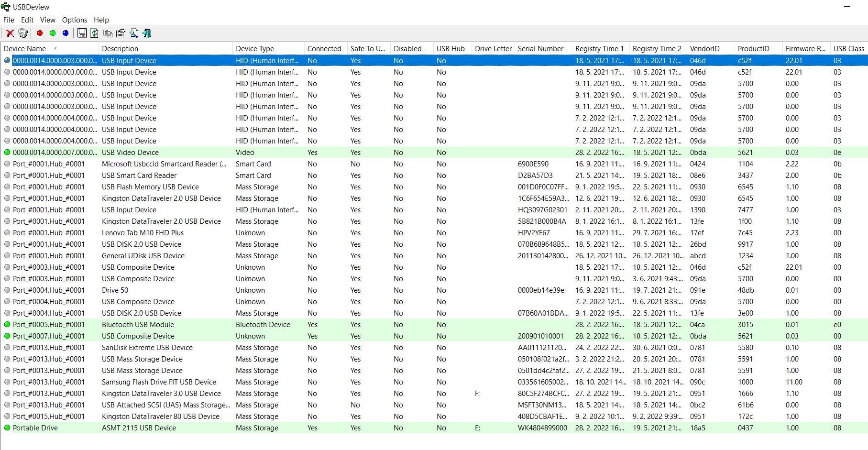Image resolution: width=868 pixels, height=450 pixels.
Task: Click the green ball Enable Devices icon
Action: 53,33
